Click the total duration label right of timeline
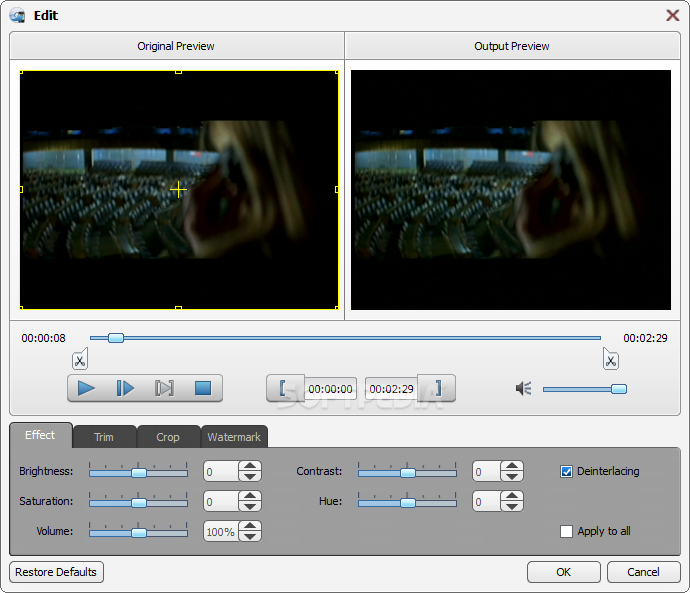Screen dimensions: 690x593 [x=646, y=338]
